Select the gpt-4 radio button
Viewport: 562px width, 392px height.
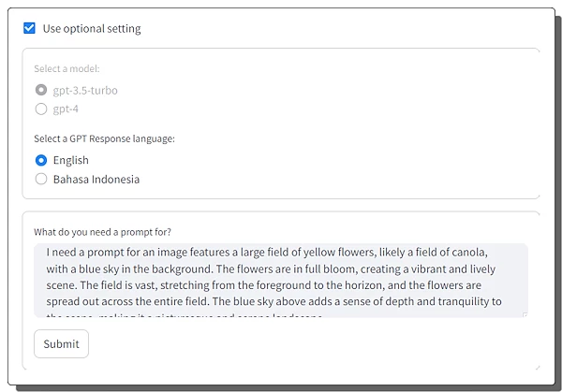click(x=40, y=109)
